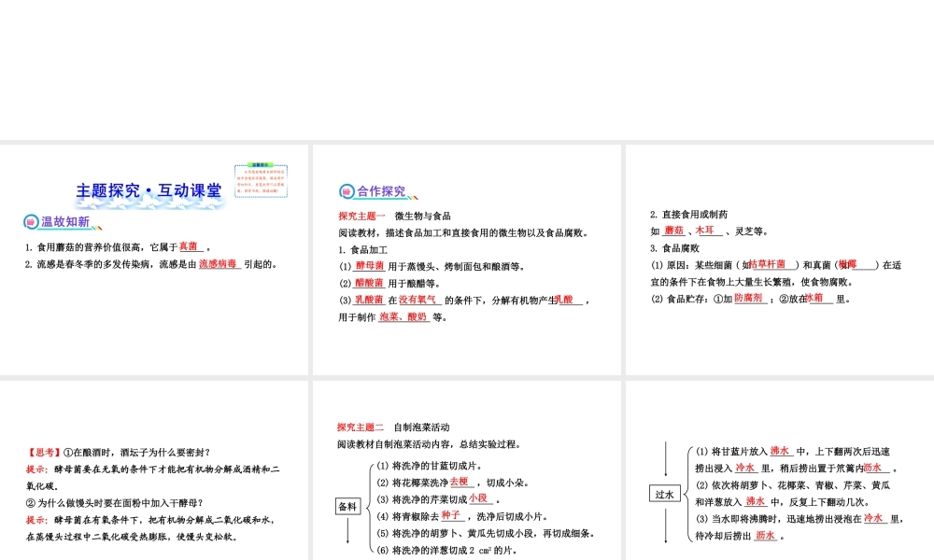
Task: Click the red answer 蘑菇
Action: pyautogui.click(x=673, y=231)
